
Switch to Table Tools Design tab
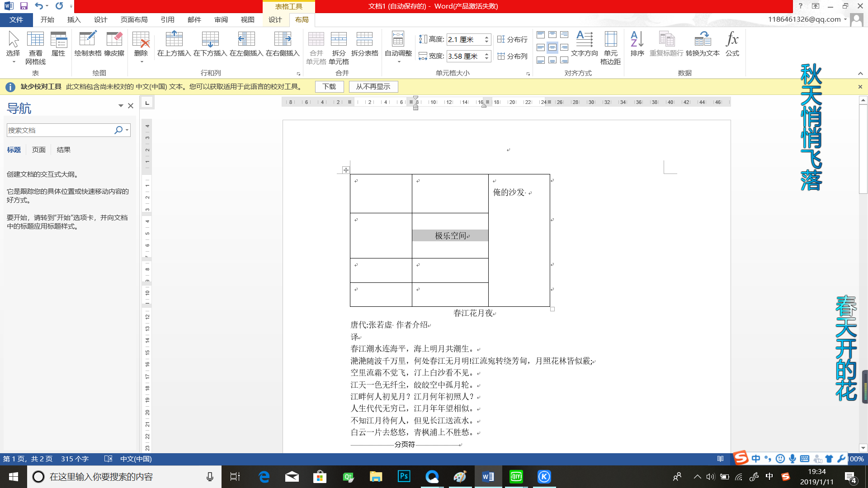[x=275, y=20]
